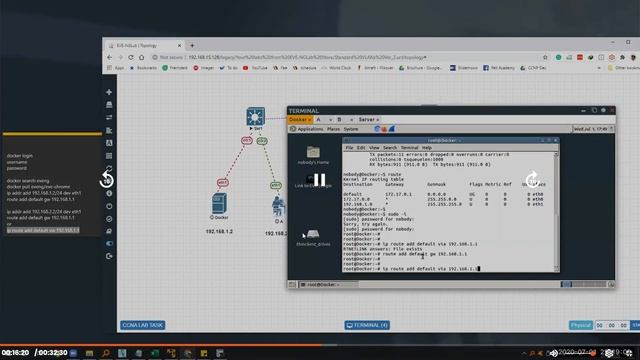Open lab details info icon in sidebar
The width and height of the screenshot is (640, 360).
[x=109, y=193]
